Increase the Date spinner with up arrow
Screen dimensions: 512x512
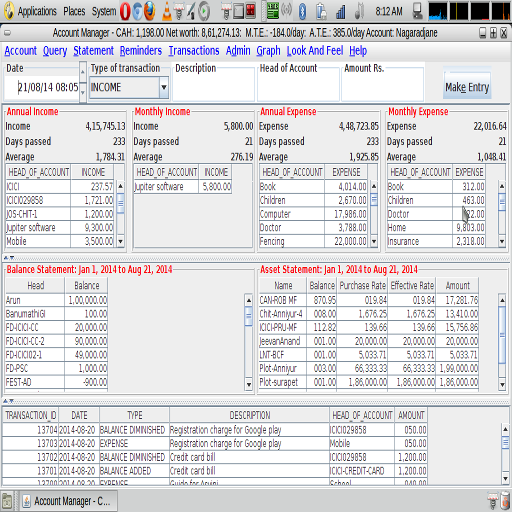(x=83, y=72)
